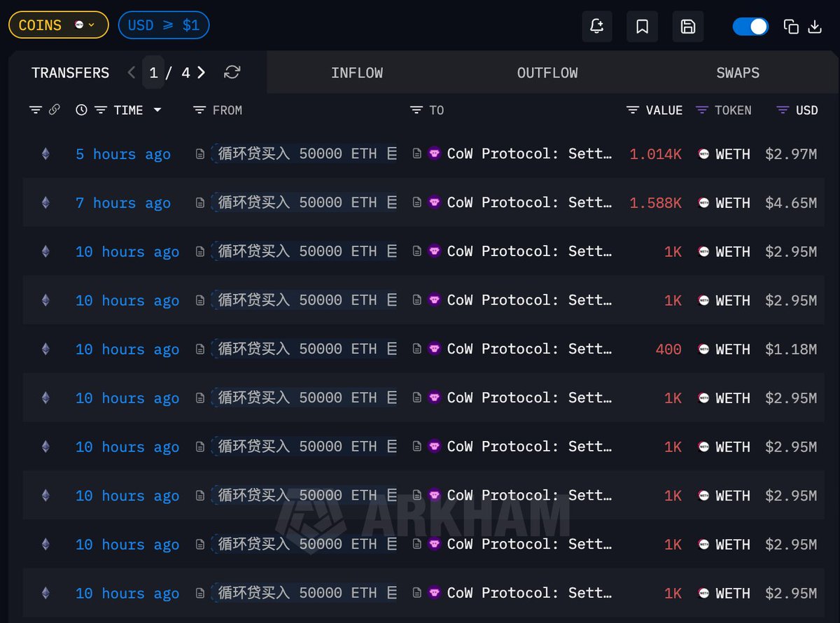Click the Ethereum icon in the 5 hours ago row
Viewport: 840px width, 623px height.
point(45,154)
